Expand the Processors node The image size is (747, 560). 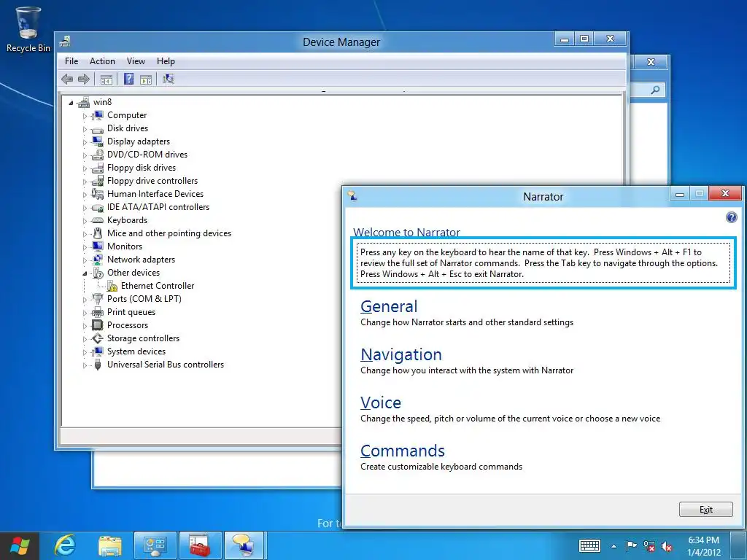coord(85,326)
